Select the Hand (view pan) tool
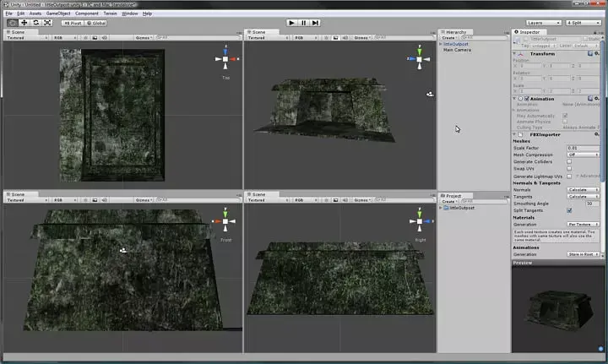 pos(13,23)
